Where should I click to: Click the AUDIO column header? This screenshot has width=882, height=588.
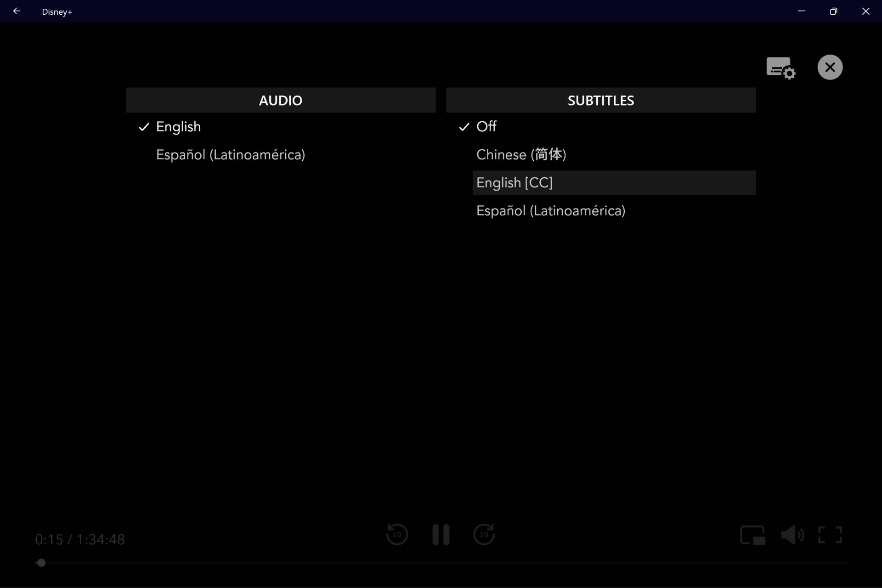click(280, 100)
